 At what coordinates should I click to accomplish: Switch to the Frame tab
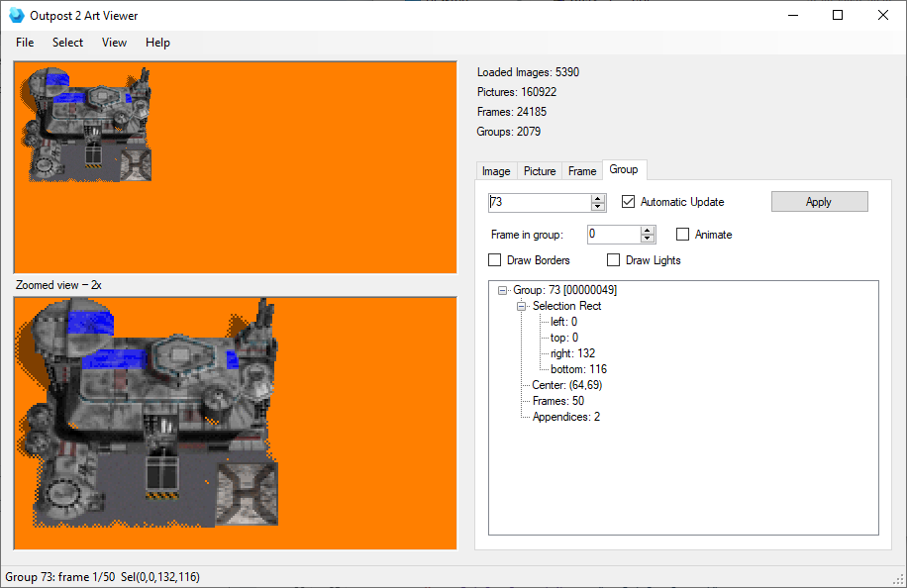[x=582, y=171]
